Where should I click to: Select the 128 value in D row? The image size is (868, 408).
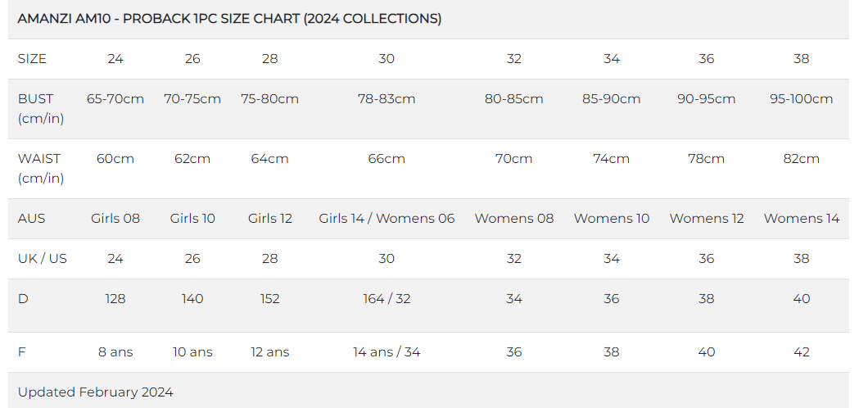[115, 299]
